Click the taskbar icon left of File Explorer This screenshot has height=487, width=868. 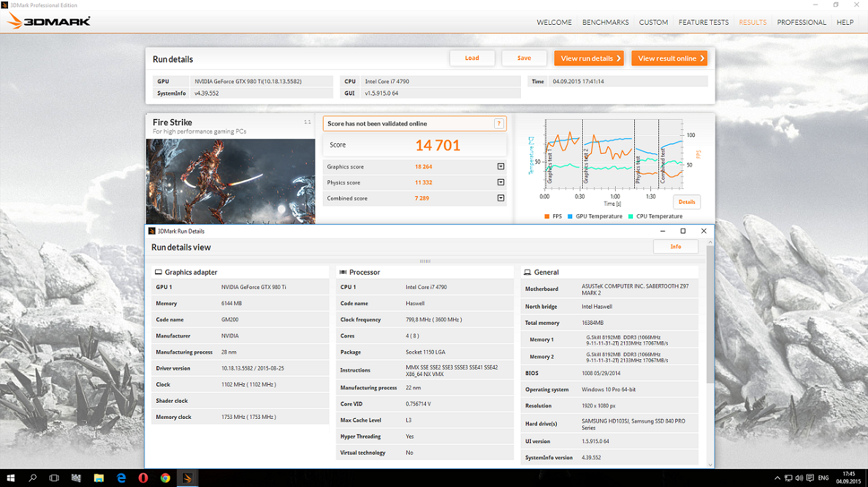tap(76, 478)
